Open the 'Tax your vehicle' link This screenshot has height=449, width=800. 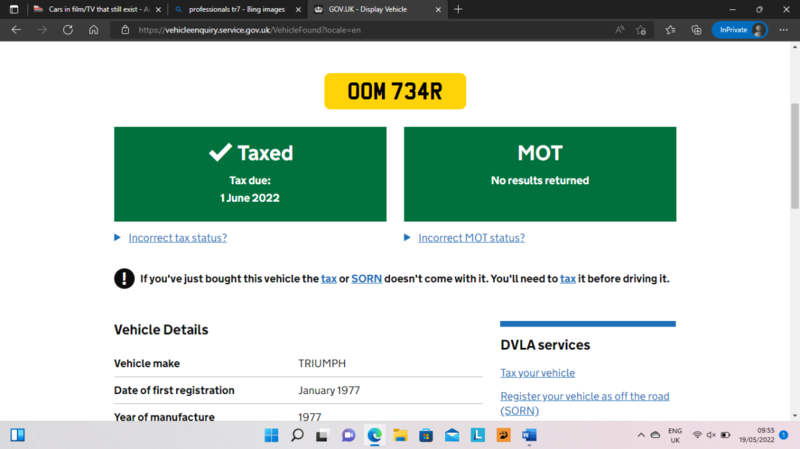pyautogui.click(x=537, y=373)
